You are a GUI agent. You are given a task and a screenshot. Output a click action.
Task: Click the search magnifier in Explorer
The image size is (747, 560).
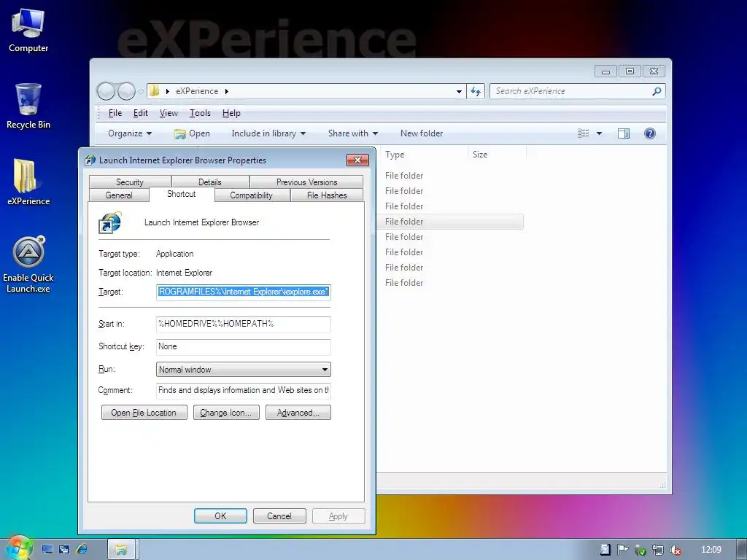pos(657,91)
